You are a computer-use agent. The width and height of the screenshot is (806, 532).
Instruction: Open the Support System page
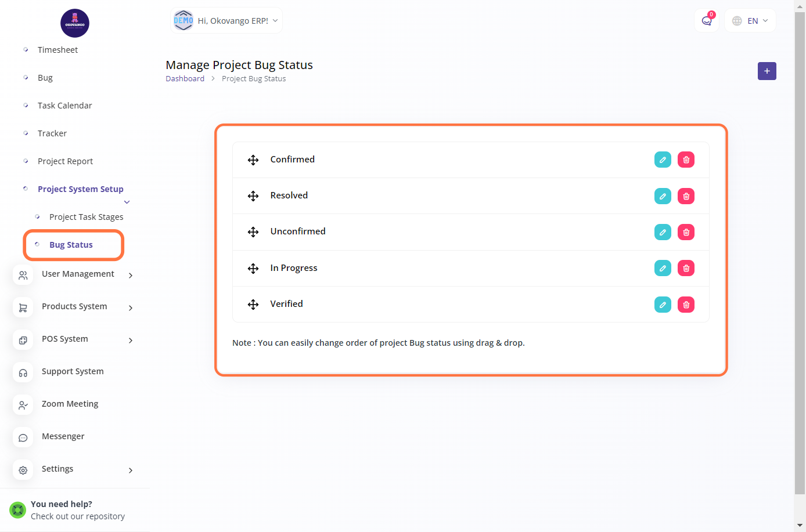coord(73,371)
